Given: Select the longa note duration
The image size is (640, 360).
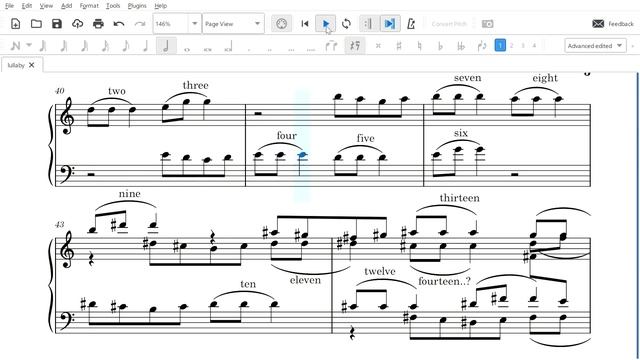Looking at the screenshot, I should 229,46.
